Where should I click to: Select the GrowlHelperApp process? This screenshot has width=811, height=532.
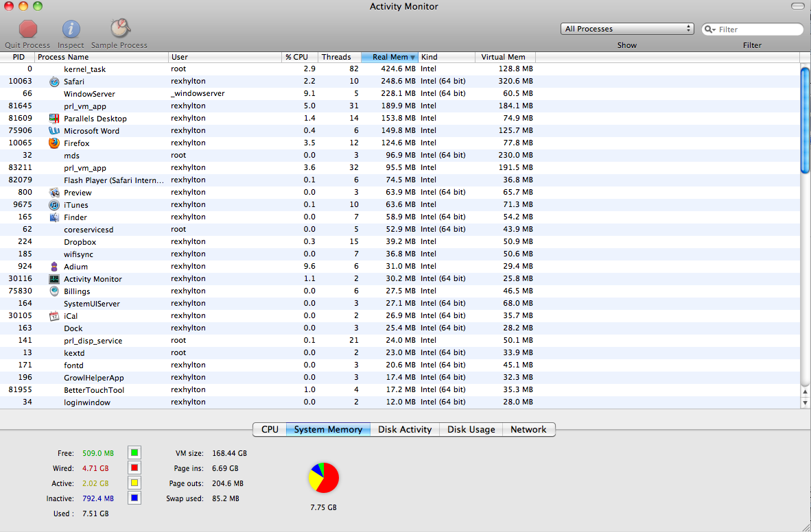coord(400,378)
